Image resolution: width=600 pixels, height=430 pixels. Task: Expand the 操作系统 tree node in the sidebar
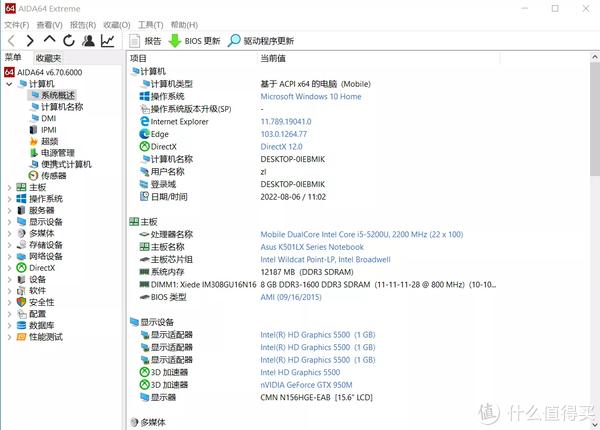tap(10, 199)
